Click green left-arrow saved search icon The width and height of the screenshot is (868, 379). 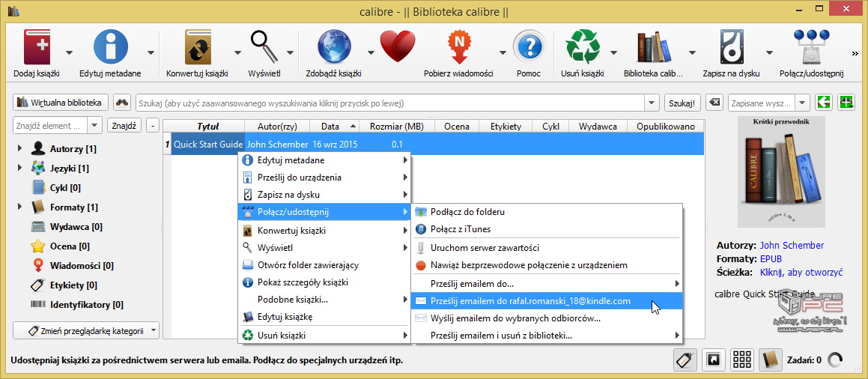825,103
